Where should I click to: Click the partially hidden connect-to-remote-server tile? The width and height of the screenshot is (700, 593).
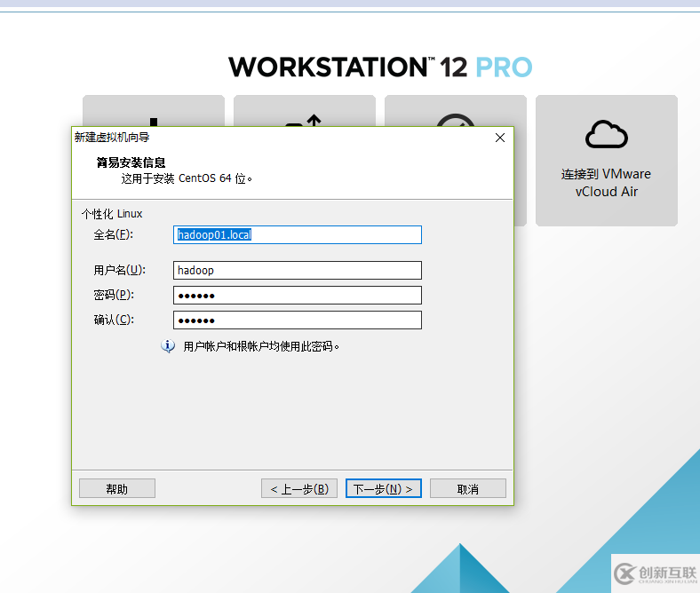pyautogui.click(x=456, y=111)
